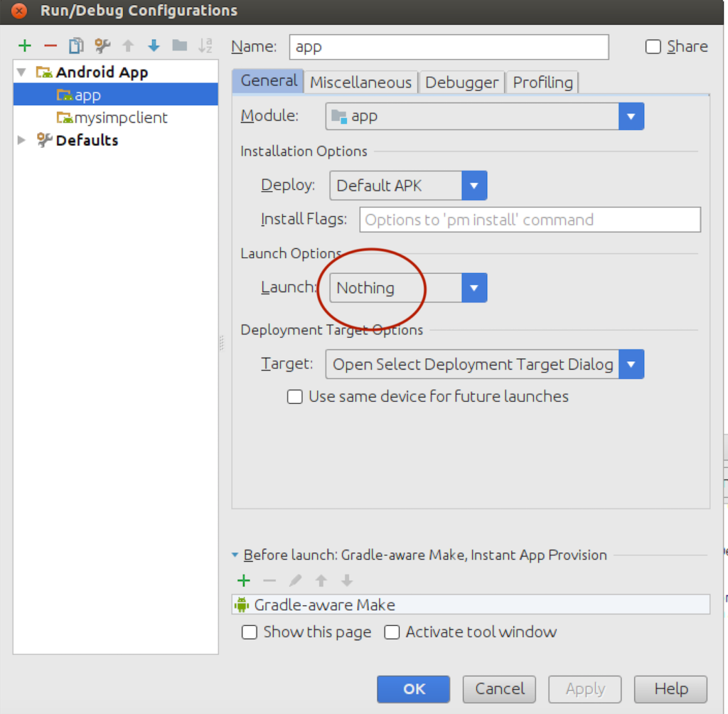The height and width of the screenshot is (714, 728).
Task: Edit defaults using the wrench icon
Action: (x=102, y=45)
